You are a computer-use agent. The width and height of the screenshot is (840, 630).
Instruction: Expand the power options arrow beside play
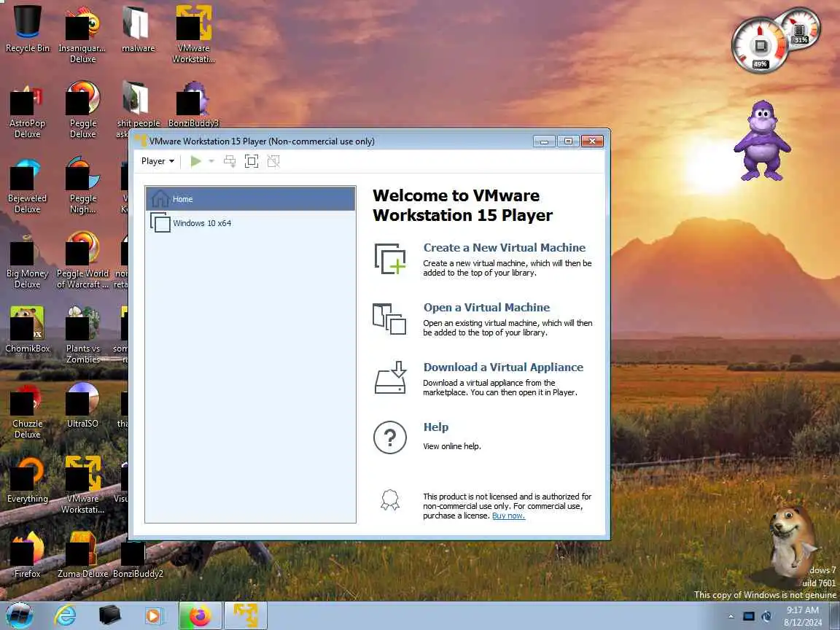(211, 161)
